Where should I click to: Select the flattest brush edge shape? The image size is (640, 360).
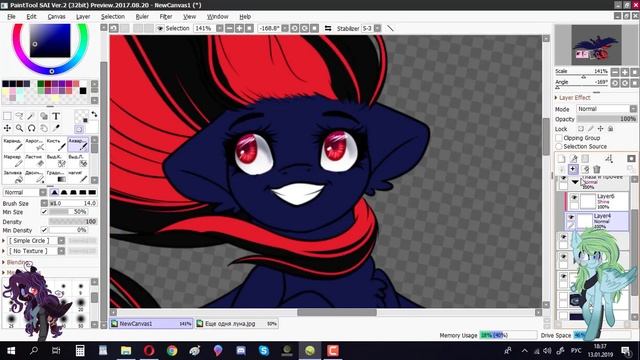(92, 192)
